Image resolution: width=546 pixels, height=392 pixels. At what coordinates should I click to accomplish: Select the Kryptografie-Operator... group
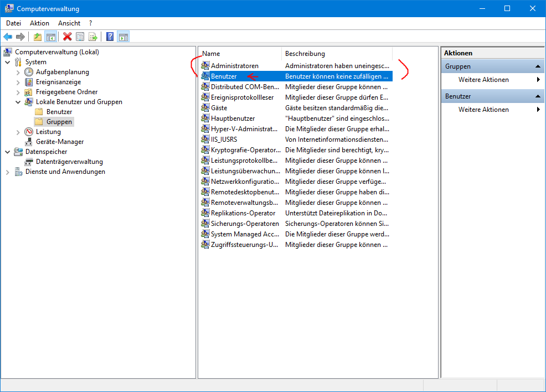point(245,149)
